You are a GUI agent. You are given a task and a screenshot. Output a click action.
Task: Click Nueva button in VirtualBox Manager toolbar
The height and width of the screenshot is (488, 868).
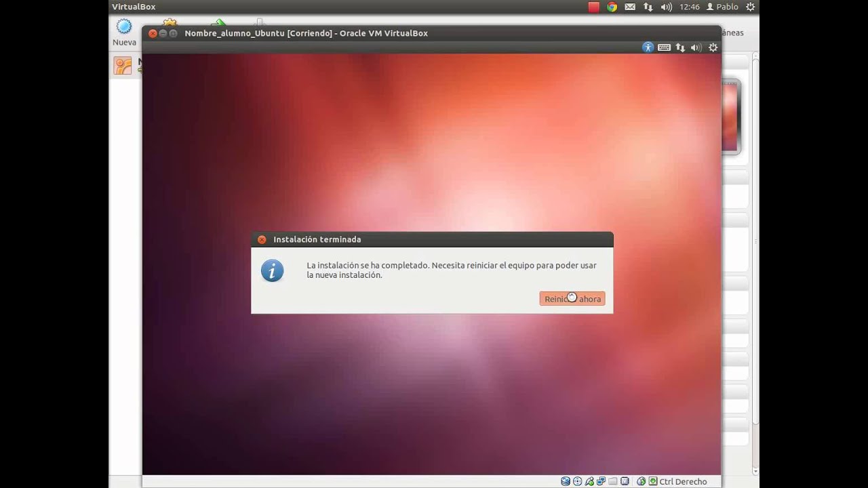pos(124,33)
